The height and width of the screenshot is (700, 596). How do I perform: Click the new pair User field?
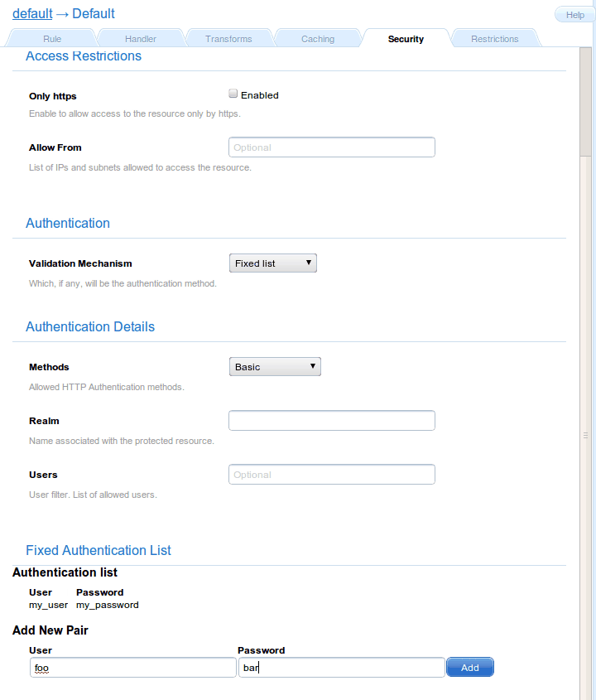(132, 668)
